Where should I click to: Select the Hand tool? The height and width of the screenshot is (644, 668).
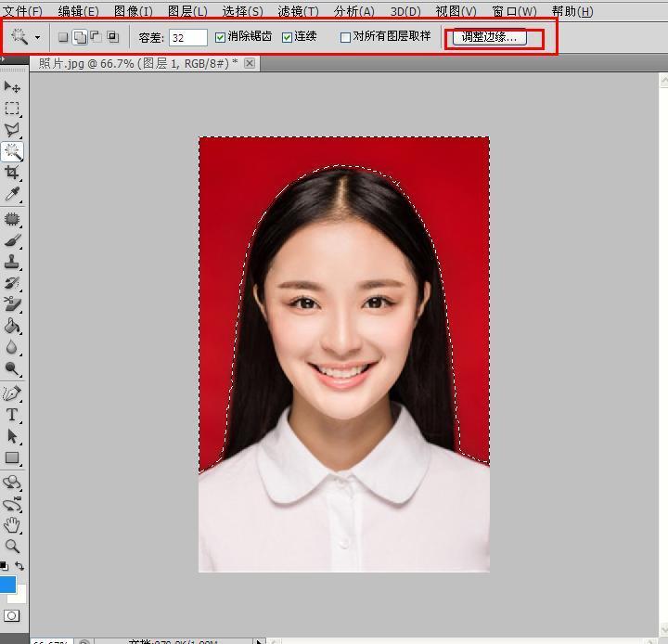tap(12, 525)
